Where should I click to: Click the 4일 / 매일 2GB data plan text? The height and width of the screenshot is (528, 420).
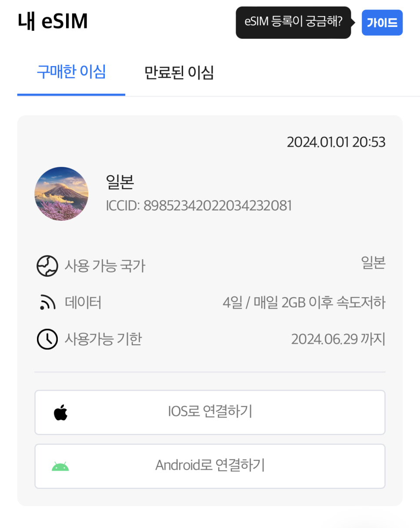[x=303, y=302]
